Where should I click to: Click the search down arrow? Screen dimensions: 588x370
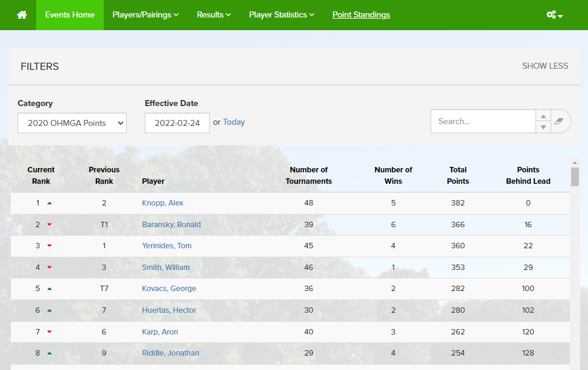click(543, 127)
